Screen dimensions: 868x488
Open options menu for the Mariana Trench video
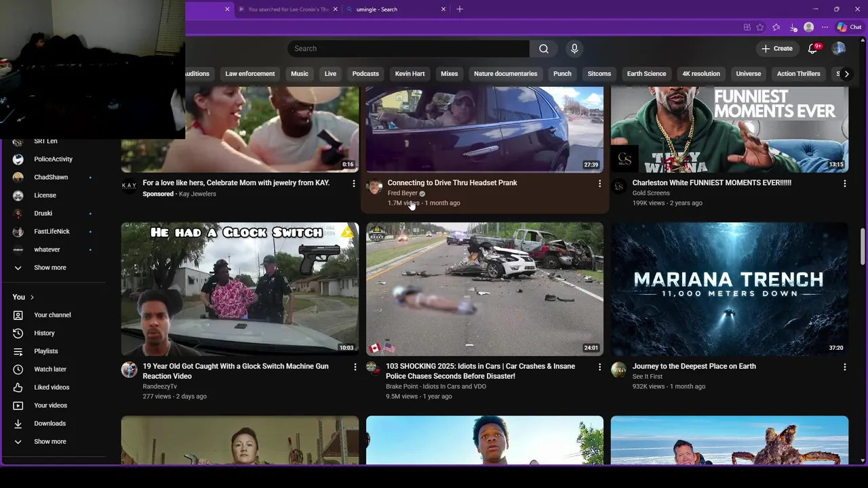[844, 367]
